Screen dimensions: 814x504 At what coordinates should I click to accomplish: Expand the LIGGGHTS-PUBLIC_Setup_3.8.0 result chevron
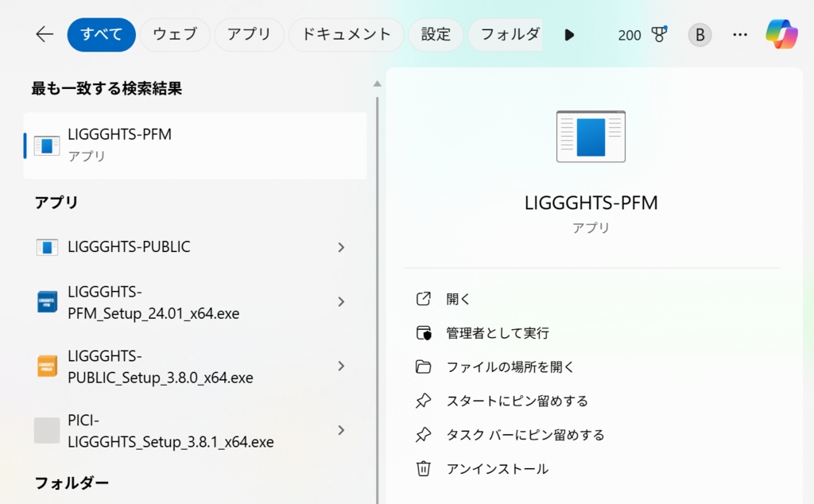pos(341,366)
